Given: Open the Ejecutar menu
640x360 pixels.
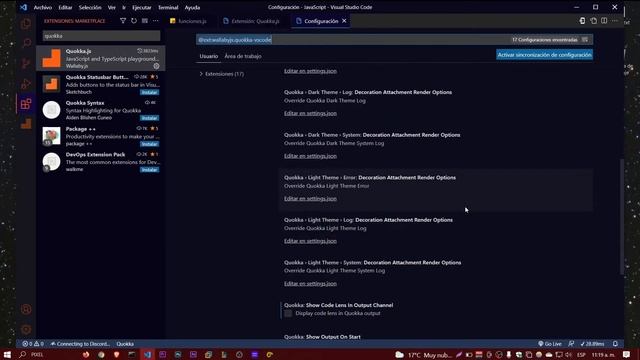Looking at the screenshot, I should [x=142, y=7].
